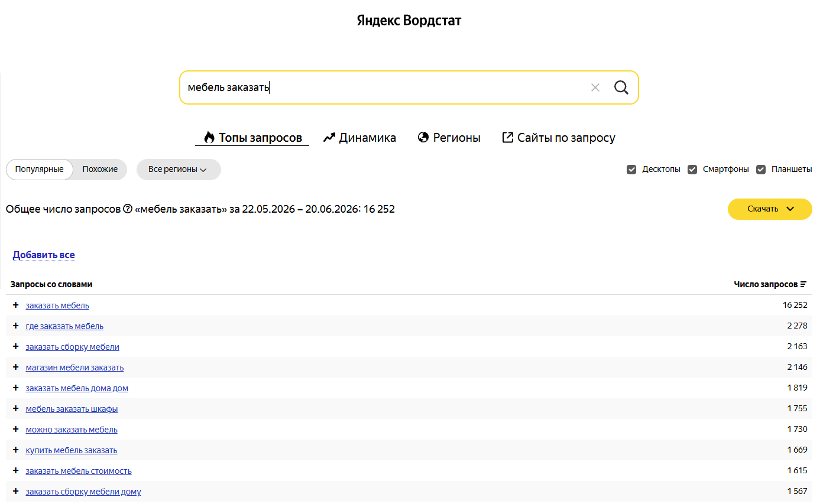Click the magnifying glass search icon
Screen dimensions: 823x504
[x=621, y=87]
